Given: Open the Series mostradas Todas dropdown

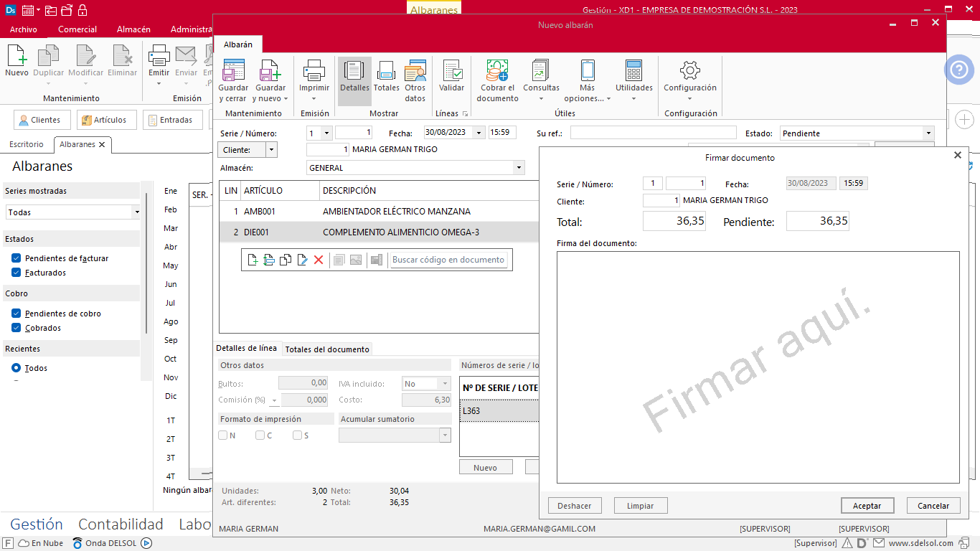Looking at the screenshot, I should pos(136,212).
